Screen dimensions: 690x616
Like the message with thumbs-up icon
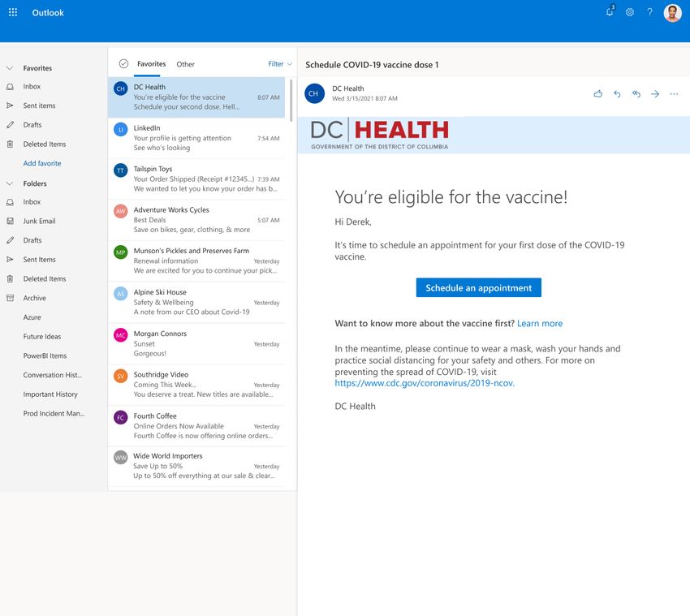pyautogui.click(x=598, y=93)
